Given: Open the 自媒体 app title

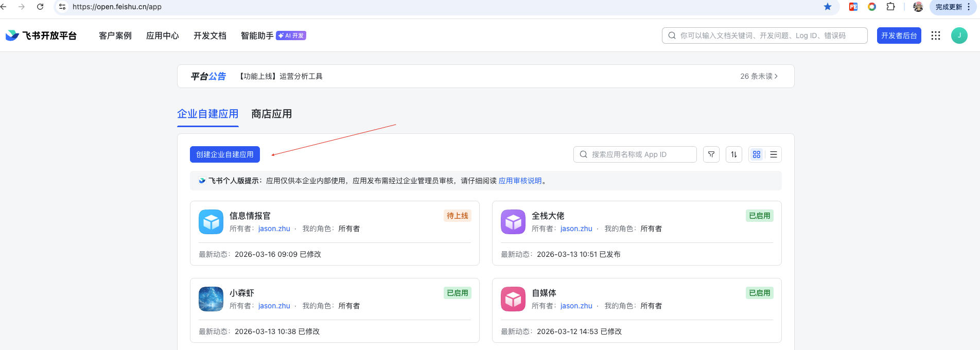Looking at the screenshot, I should pos(544,293).
